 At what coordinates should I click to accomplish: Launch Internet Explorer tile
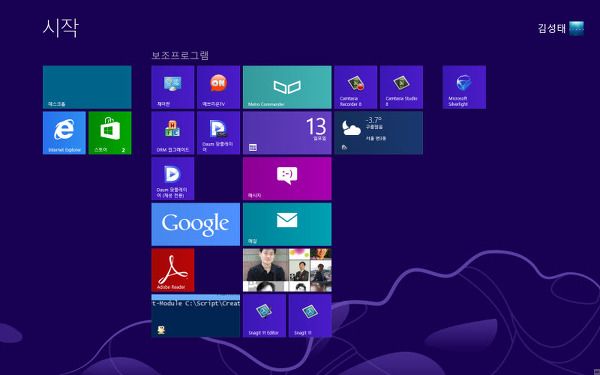click(64, 133)
